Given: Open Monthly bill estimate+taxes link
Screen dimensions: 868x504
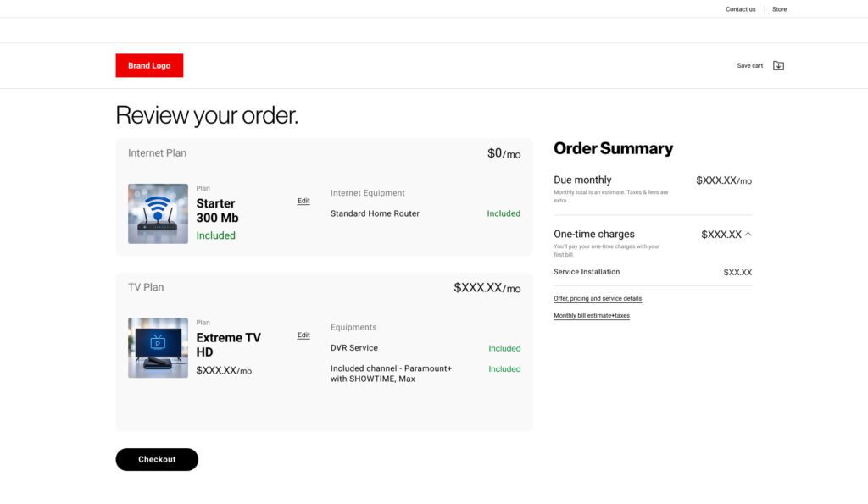Looking at the screenshot, I should coord(591,316).
